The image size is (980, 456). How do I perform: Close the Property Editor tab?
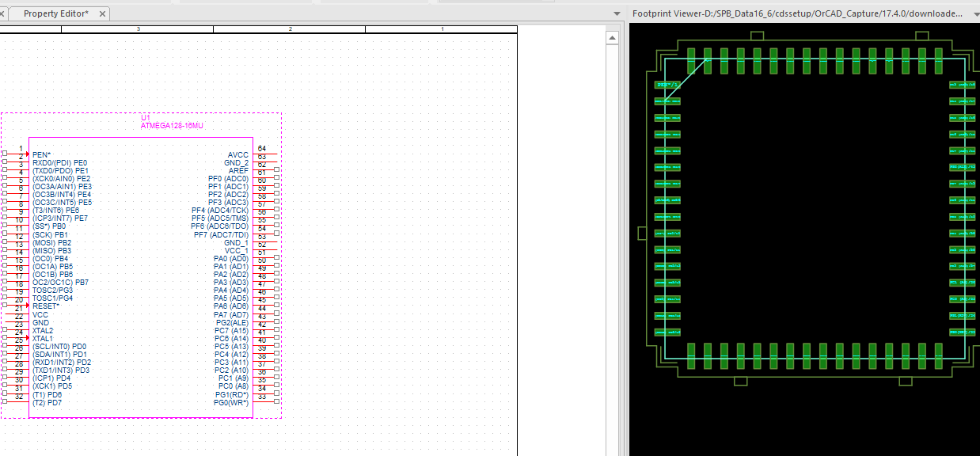(103, 13)
